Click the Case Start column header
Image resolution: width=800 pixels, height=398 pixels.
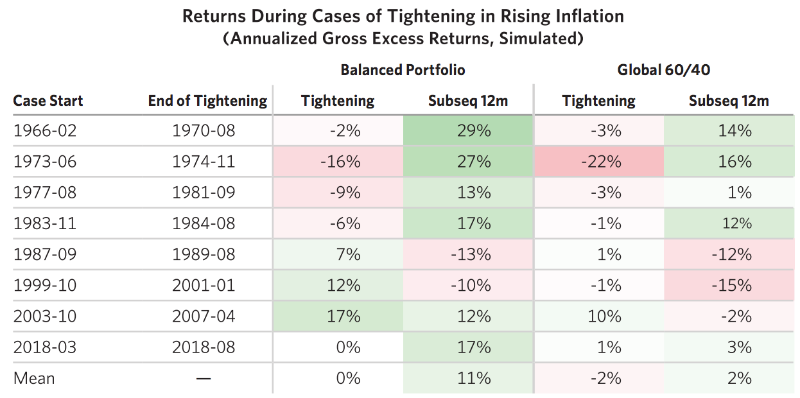(x=48, y=101)
